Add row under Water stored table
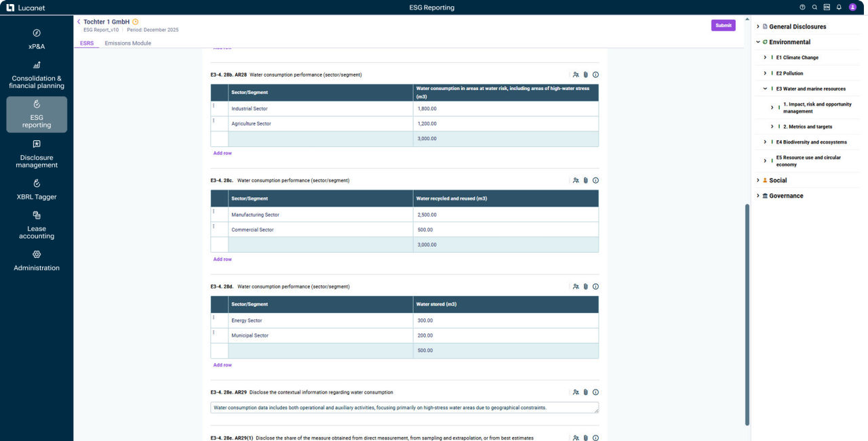Viewport: 868px width, 441px height. [222, 365]
